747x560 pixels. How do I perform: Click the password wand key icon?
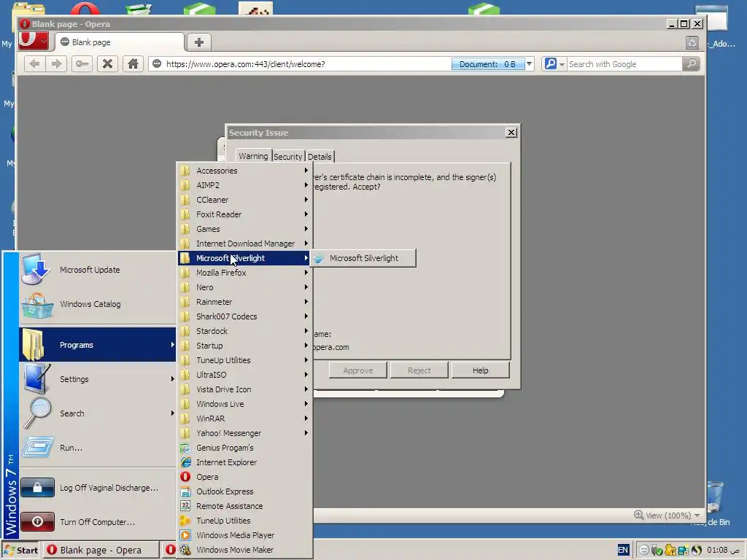(82, 64)
